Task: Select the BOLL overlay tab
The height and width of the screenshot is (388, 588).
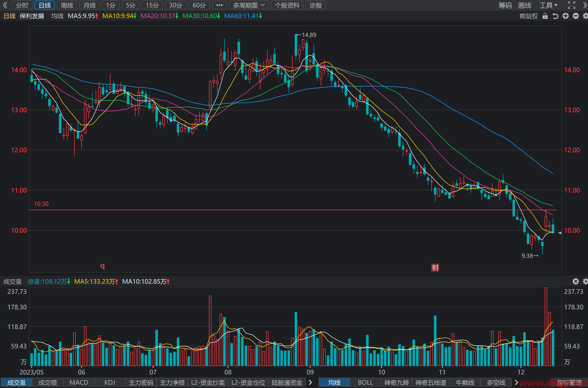Action: (x=365, y=382)
